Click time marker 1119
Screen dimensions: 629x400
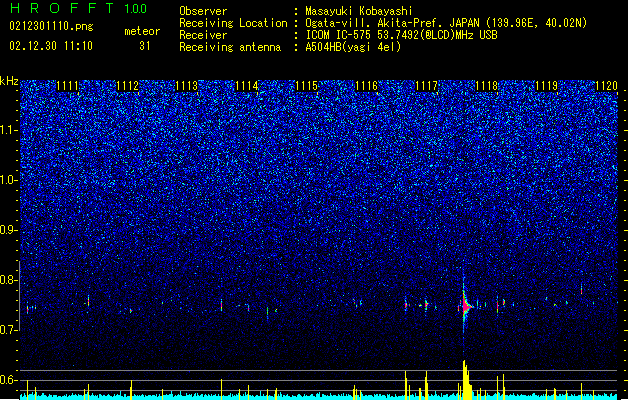pyautogui.click(x=546, y=86)
